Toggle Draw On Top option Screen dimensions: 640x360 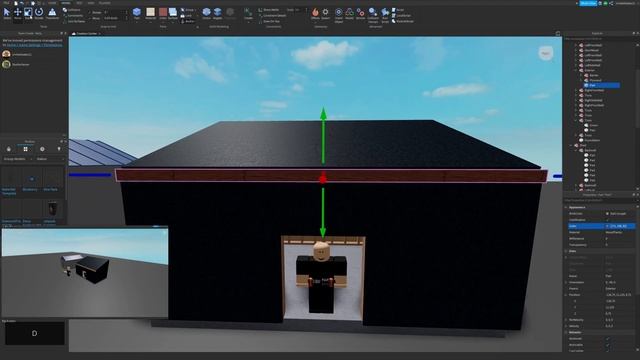pyautogui.click(x=269, y=21)
